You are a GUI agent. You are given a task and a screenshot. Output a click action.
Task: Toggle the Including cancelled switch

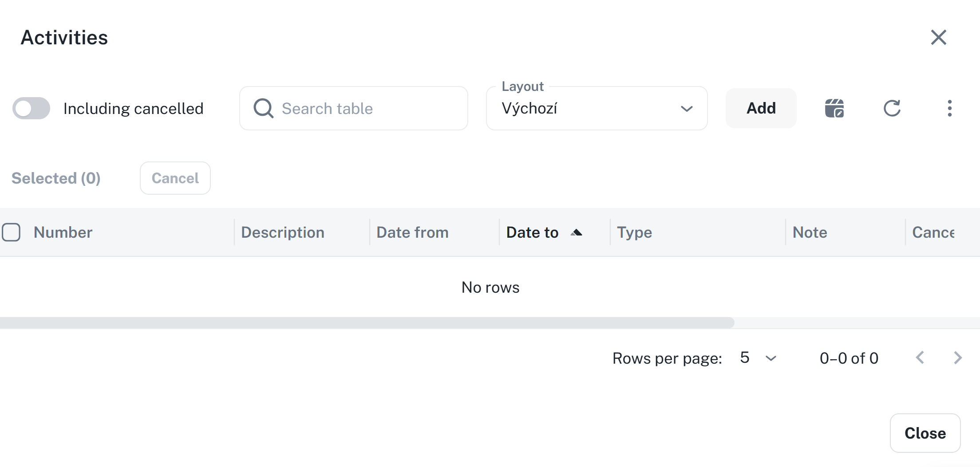31,108
